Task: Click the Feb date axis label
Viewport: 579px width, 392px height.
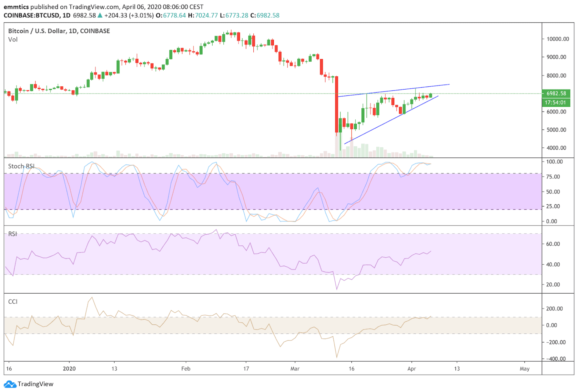Action: [186, 368]
